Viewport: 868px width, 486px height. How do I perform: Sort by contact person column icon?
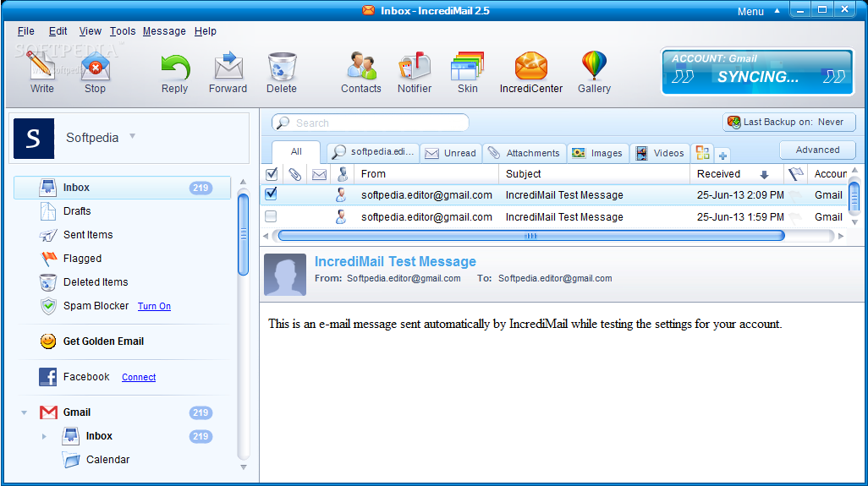click(343, 174)
